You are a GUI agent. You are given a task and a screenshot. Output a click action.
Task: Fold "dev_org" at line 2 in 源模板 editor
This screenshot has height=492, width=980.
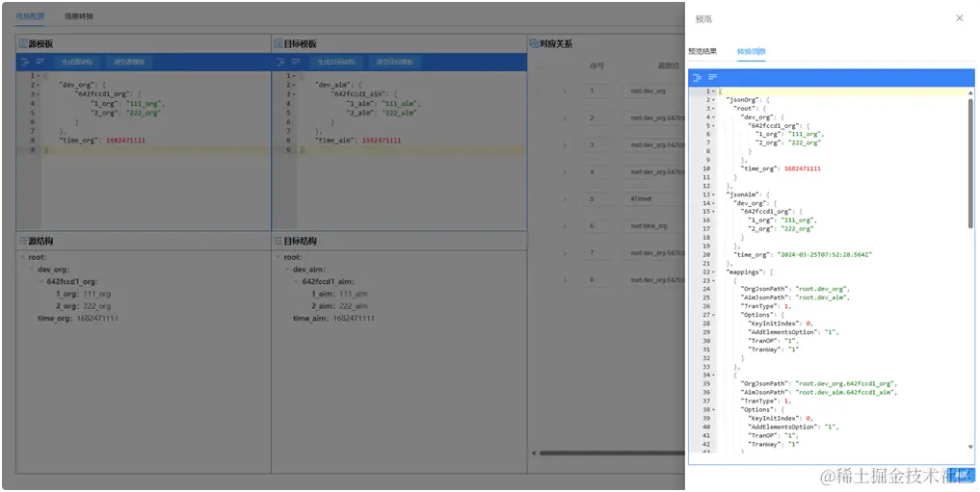click(x=39, y=85)
